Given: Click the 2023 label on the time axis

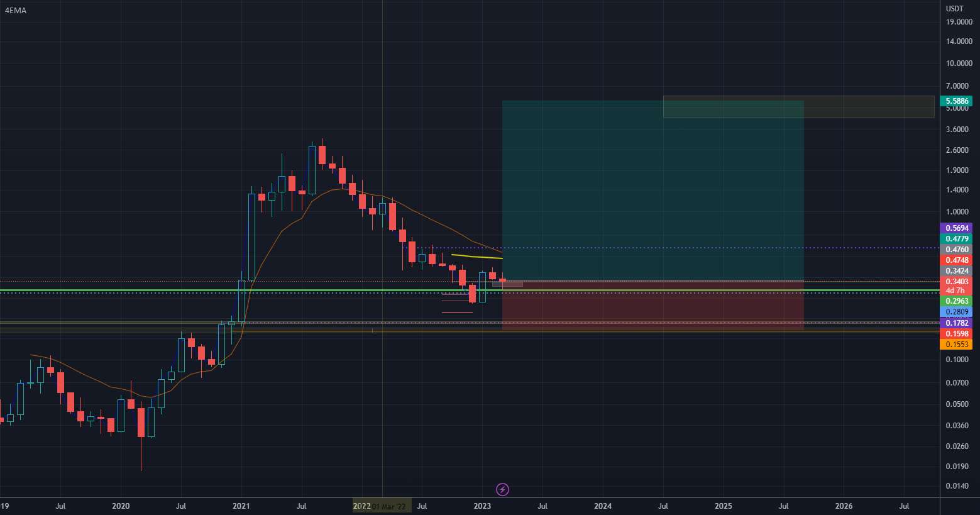Looking at the screenshot, I should (x=482, y=506).
